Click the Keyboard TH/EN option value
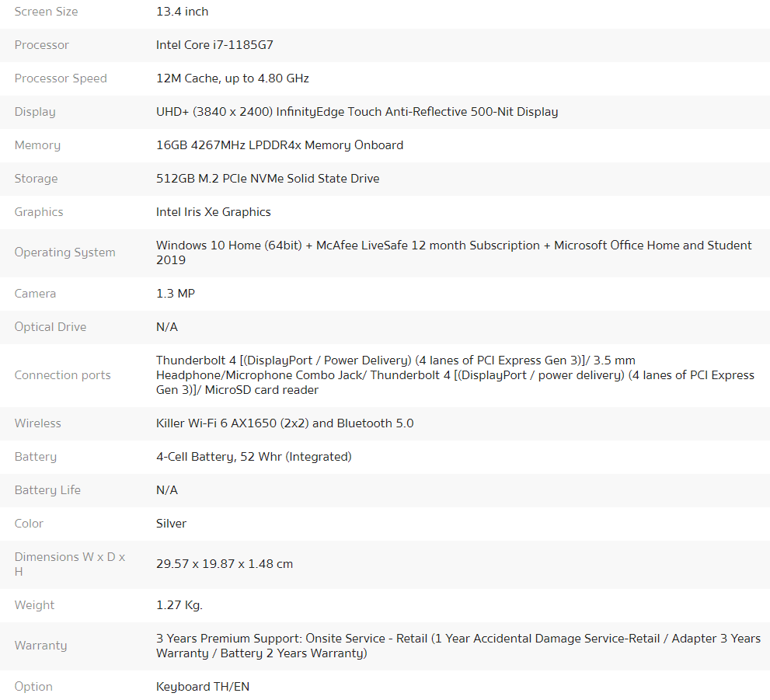 pos(203,687)
